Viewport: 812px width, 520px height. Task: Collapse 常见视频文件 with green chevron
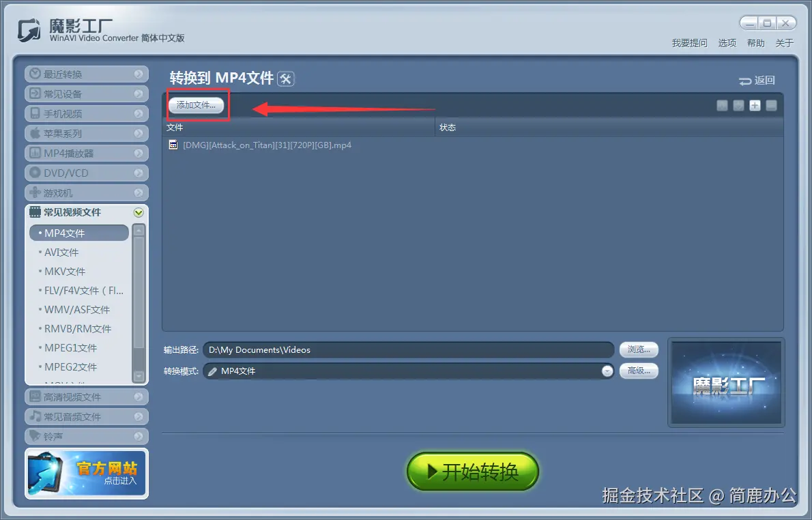[139, 212]
